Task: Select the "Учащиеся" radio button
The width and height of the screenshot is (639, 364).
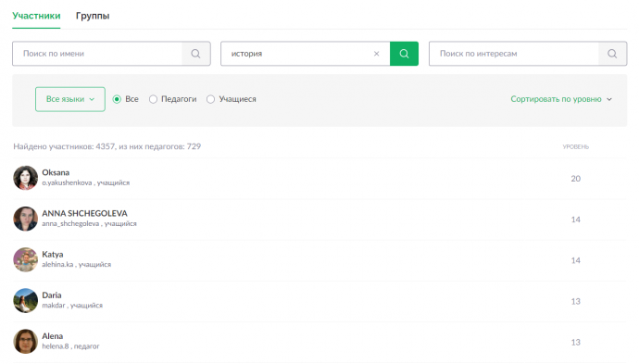Action: coord(210,99)
